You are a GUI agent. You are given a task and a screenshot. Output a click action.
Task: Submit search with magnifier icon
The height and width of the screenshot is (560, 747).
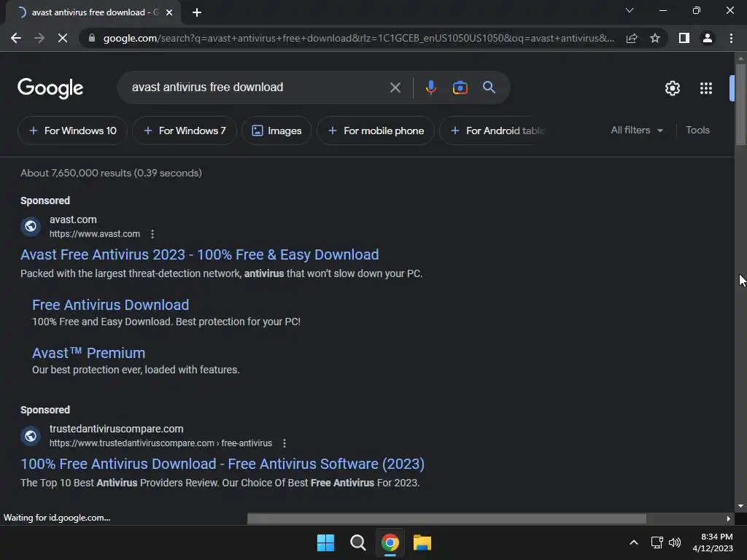pyautogui.click(x=489, y=87)
